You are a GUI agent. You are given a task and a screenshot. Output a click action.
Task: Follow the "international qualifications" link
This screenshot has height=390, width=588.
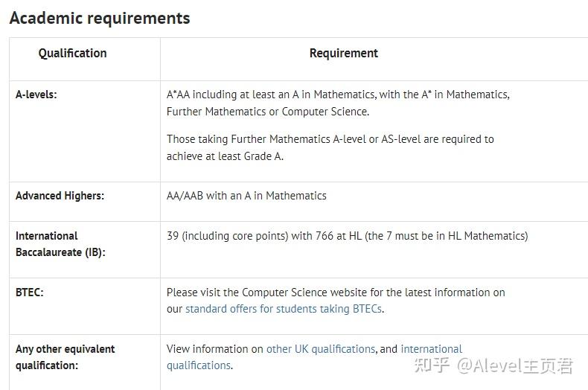click(431, 348)
